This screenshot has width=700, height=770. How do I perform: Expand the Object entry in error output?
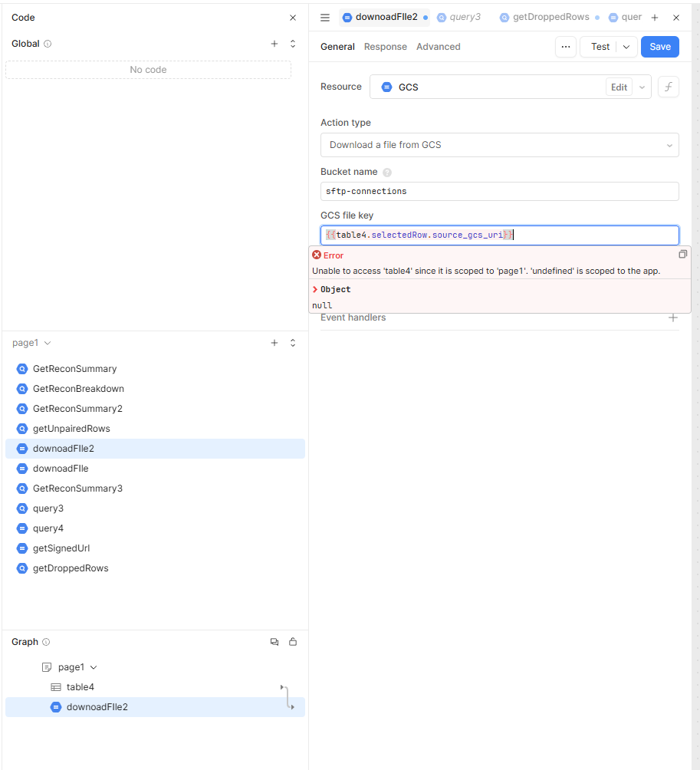pos(315,289)
